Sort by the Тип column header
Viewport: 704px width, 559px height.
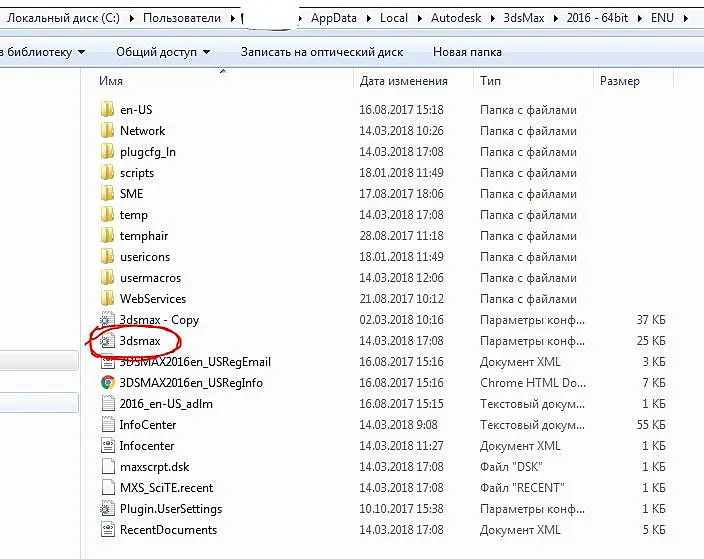coord(490,81)
